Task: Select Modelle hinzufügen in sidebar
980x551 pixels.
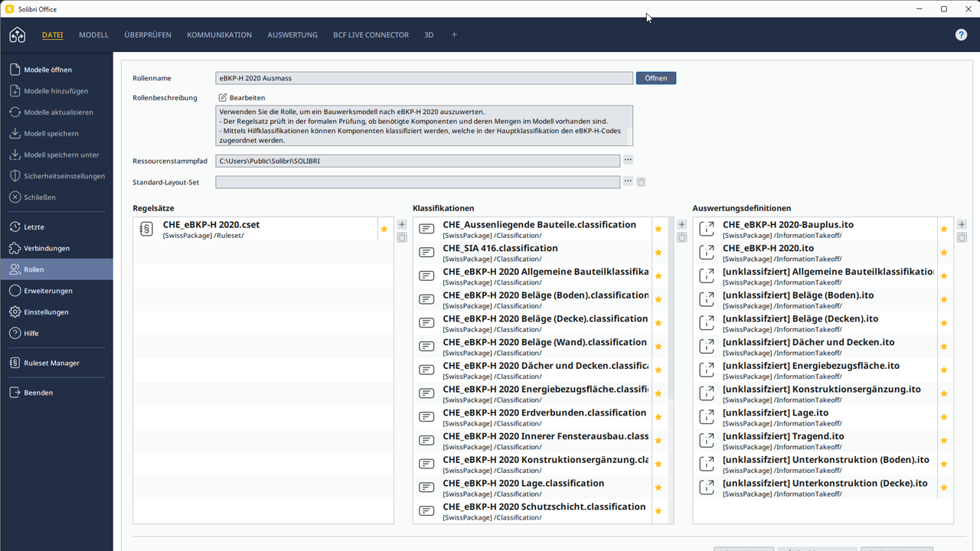Action: (x=57, y=91)
